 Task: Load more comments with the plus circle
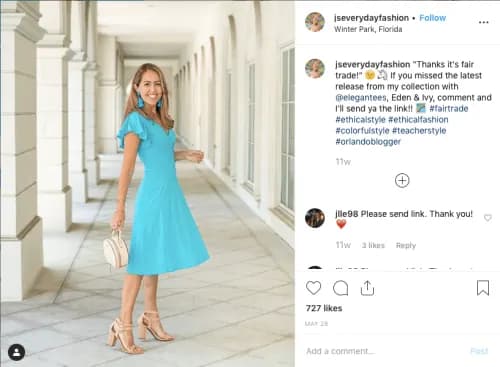click(402, 180)
